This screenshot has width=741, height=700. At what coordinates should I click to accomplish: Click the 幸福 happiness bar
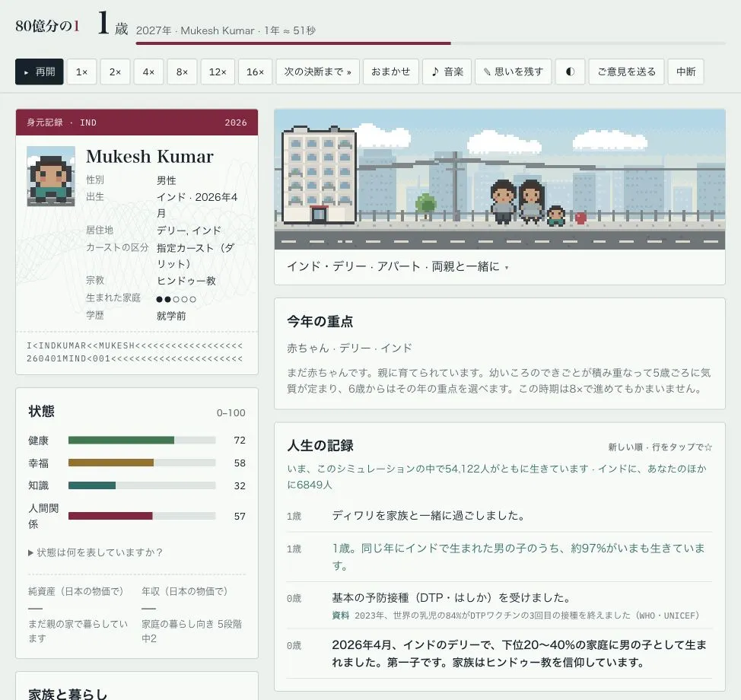(x=142, y=463)
